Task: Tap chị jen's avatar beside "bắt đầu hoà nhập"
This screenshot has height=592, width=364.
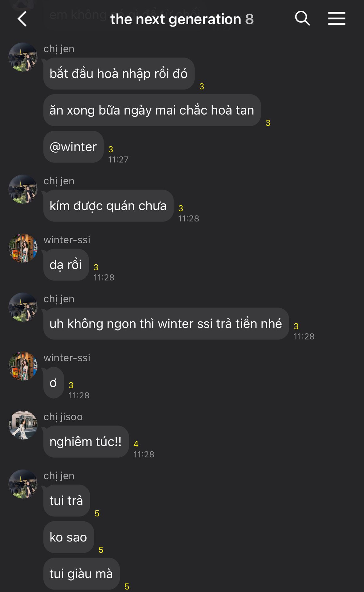Action: point(23,57)
